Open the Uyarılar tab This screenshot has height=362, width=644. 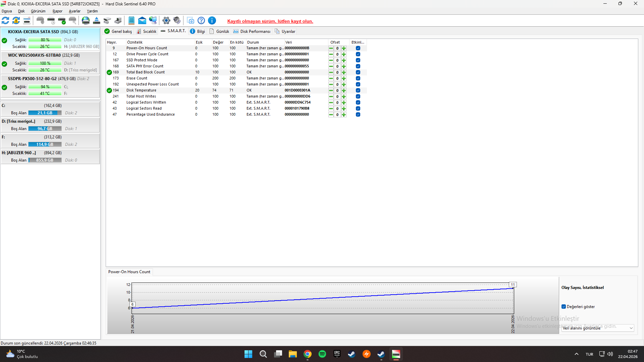[285, 32]
